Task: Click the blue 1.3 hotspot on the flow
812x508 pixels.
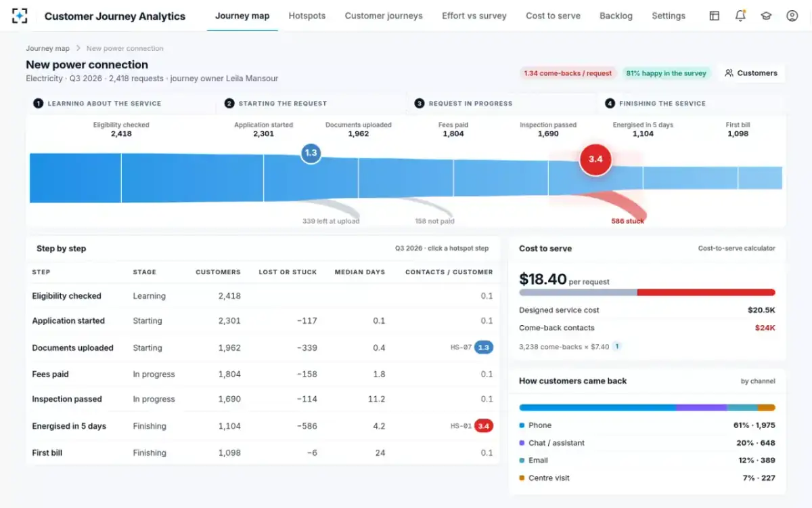Action: pos(311,152)
